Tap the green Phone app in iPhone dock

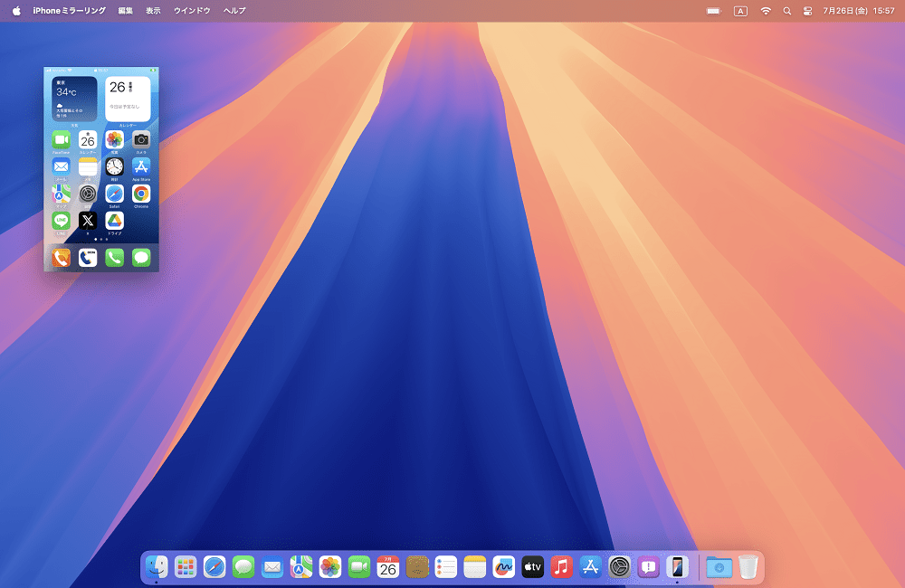click(114, 257)
